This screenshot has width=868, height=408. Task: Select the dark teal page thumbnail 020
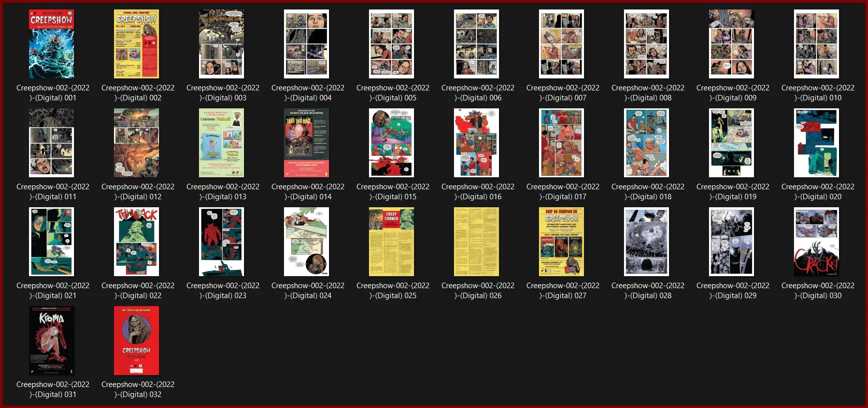[x=816, y=143]
